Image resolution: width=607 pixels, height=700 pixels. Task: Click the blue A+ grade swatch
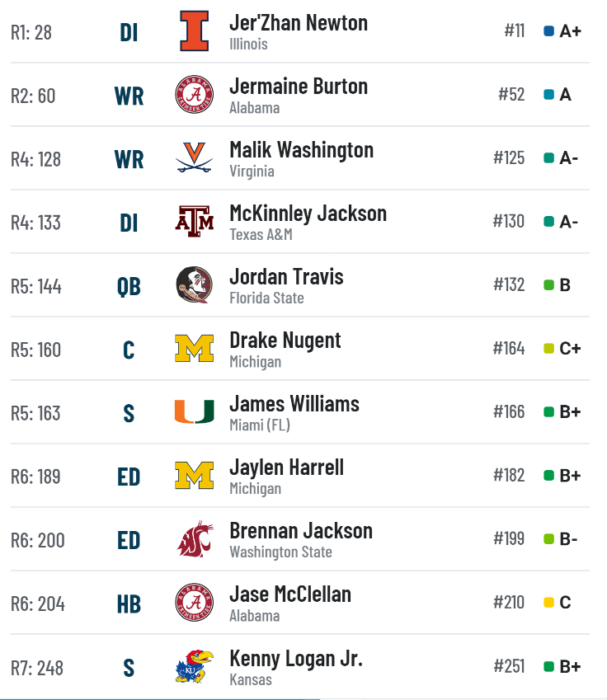(x=549, y=31)
